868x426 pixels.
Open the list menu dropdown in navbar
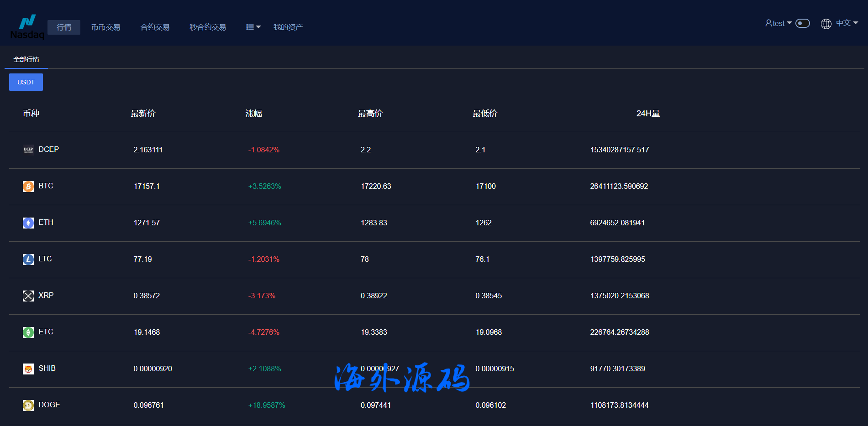coord(253,27)
